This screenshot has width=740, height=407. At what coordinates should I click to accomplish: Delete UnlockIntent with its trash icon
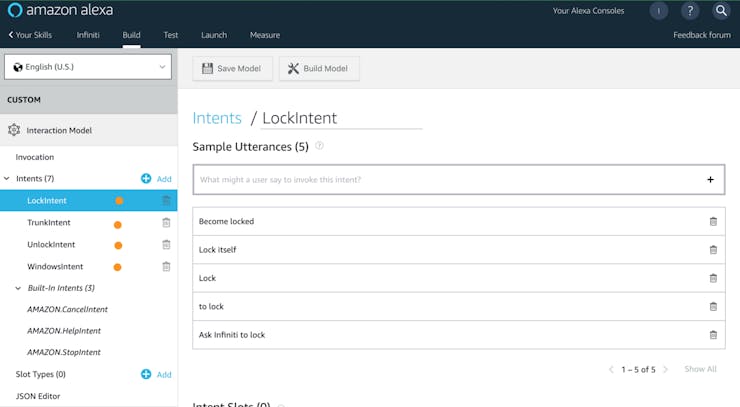[166, 245]
